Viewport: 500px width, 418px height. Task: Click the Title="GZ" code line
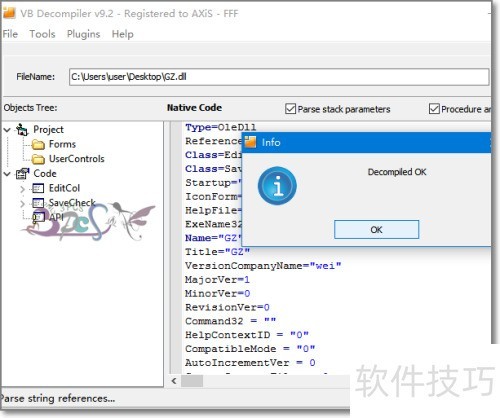coord(217,252)
